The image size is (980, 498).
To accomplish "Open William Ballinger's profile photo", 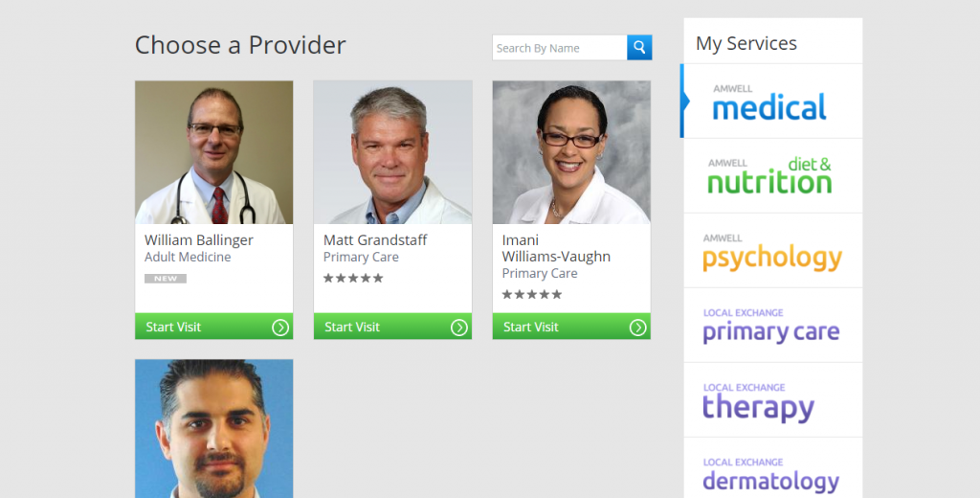I will [213, 152].
